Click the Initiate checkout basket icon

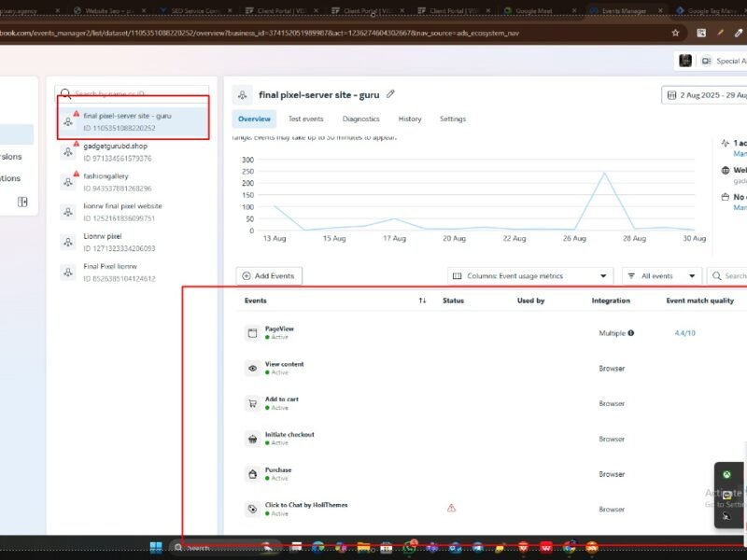pos(252,439)
